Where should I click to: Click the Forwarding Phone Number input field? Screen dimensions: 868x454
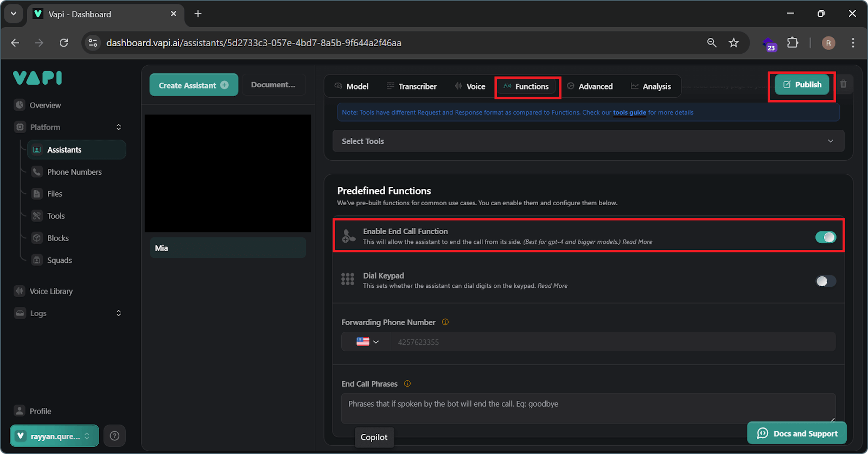tap(613, 342)
